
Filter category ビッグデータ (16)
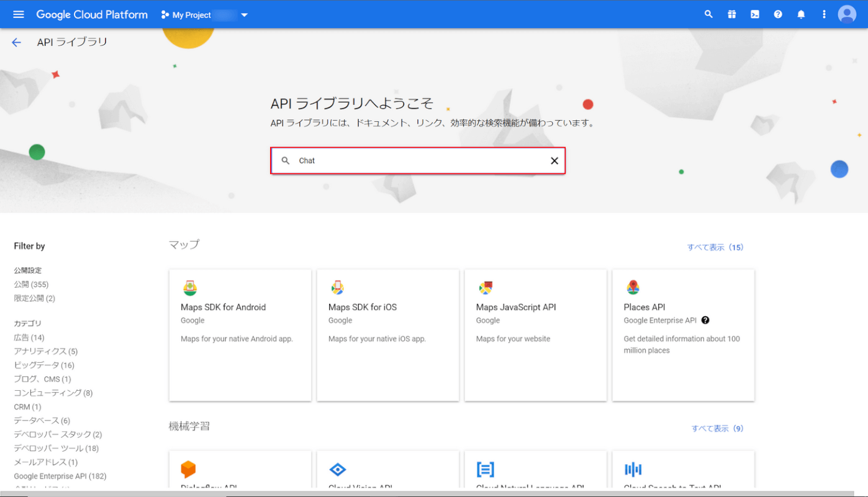[44, 365]
